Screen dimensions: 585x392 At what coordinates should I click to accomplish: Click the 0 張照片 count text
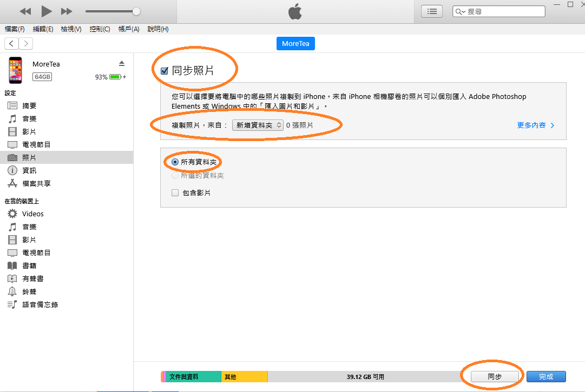pyautogui.click(x=299, y=125)
